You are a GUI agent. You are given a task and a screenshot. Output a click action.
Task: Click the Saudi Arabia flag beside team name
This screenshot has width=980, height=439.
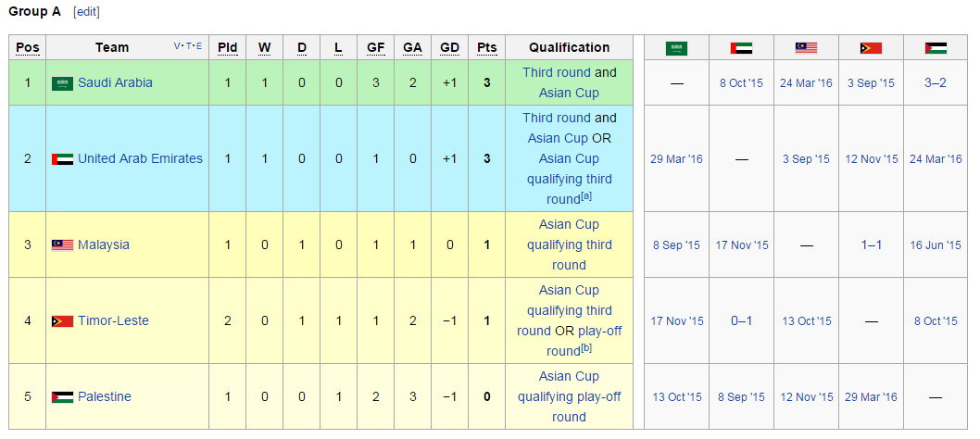[62, 83]
